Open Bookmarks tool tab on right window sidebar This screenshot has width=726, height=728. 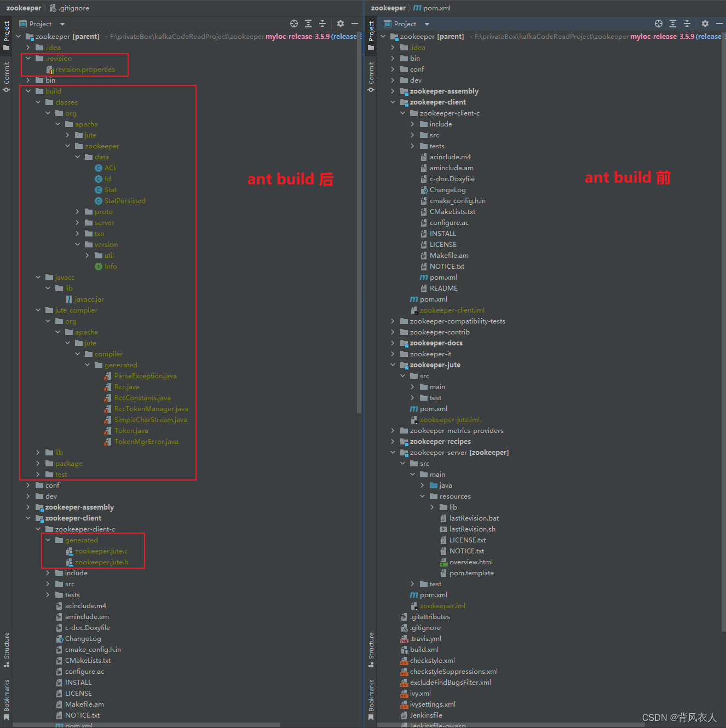tap(371, 700)
